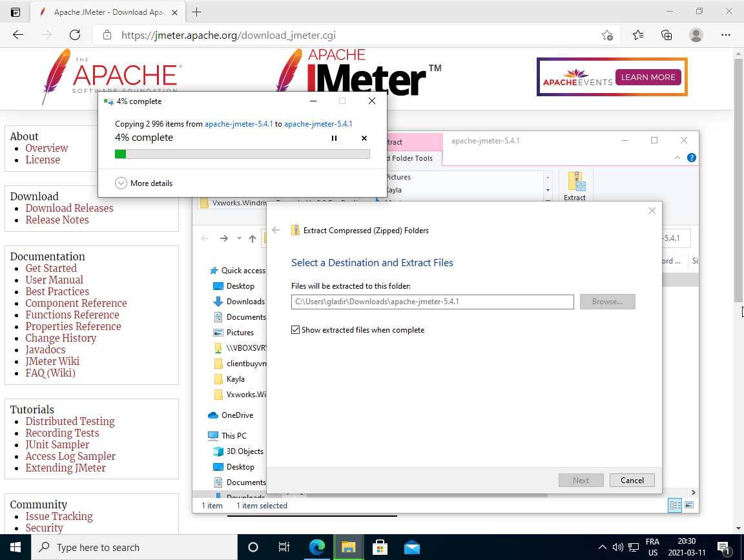
Task: Select the Compressed Folder Tools tab
Action: [x=412, y=158]
